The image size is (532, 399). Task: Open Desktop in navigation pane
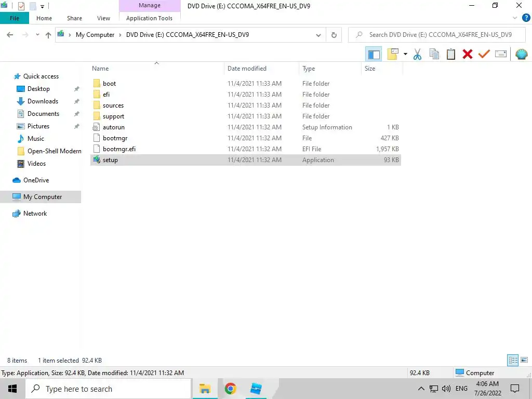[38, 89]
